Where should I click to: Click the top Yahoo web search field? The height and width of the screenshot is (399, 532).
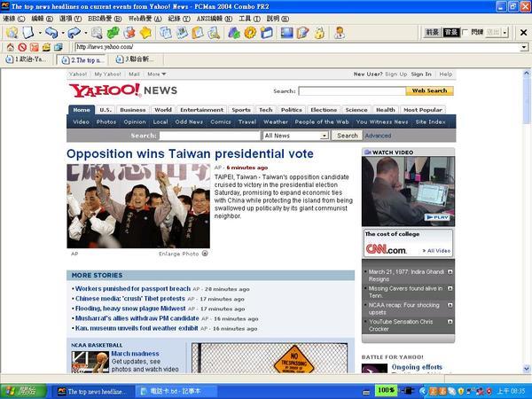[352, 91]
